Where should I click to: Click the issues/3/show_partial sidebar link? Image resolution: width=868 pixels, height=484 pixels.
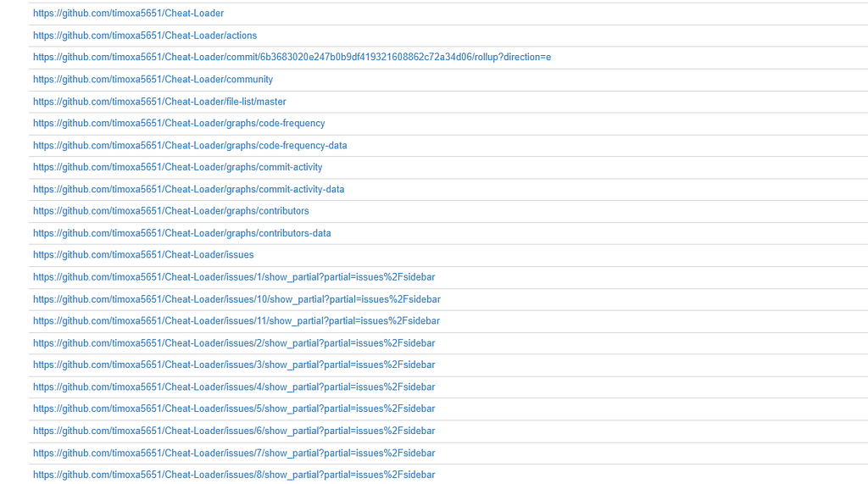pos(234,364)
